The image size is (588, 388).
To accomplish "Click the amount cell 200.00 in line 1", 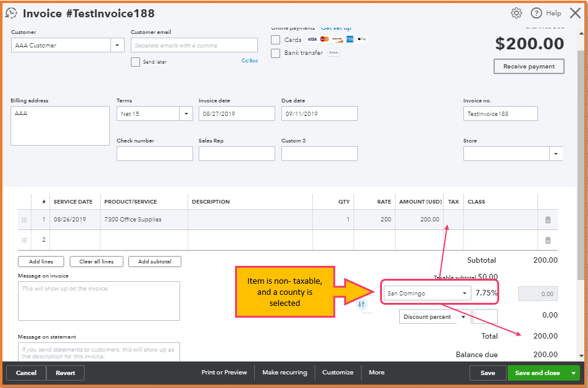I will [x=419, y=220].
